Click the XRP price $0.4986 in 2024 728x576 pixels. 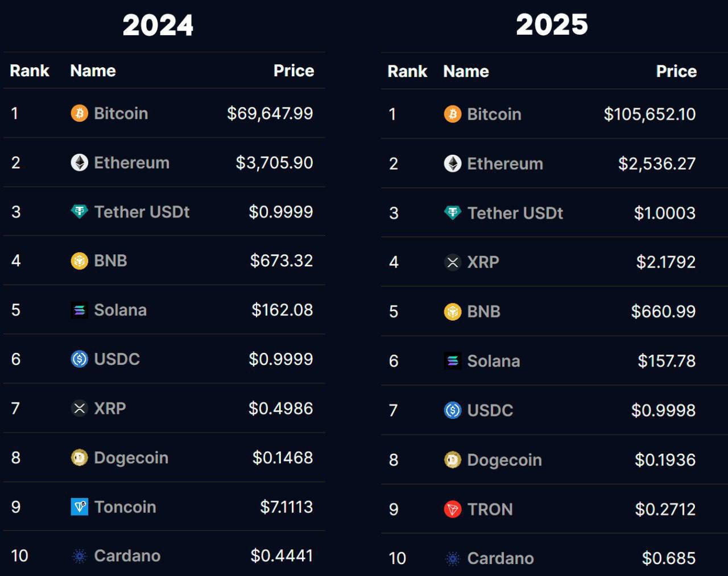tap(281, 409)
